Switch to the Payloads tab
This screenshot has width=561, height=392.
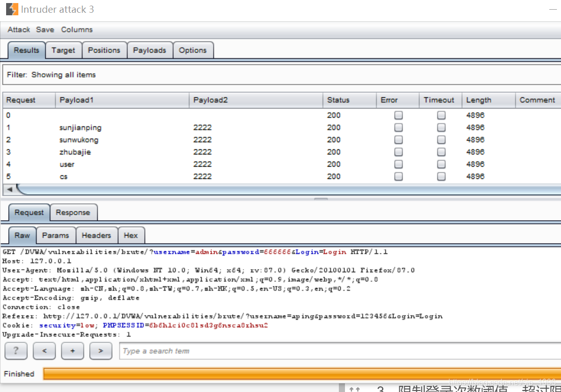(150, 50)
